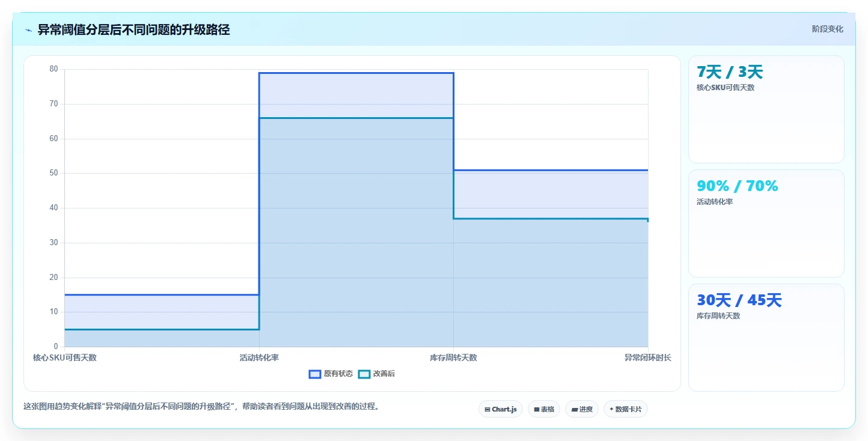868x441 pixels.
Task: Click the y-axis value 80
Action: pos(54,69)
